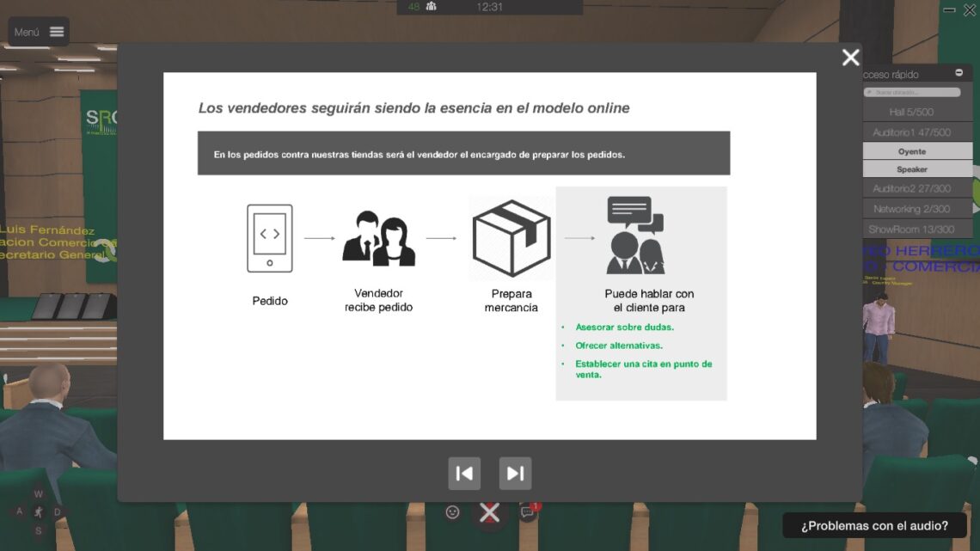Expand Auditorio1 47/500 entry
980x551 pixels.
point(911,132)
